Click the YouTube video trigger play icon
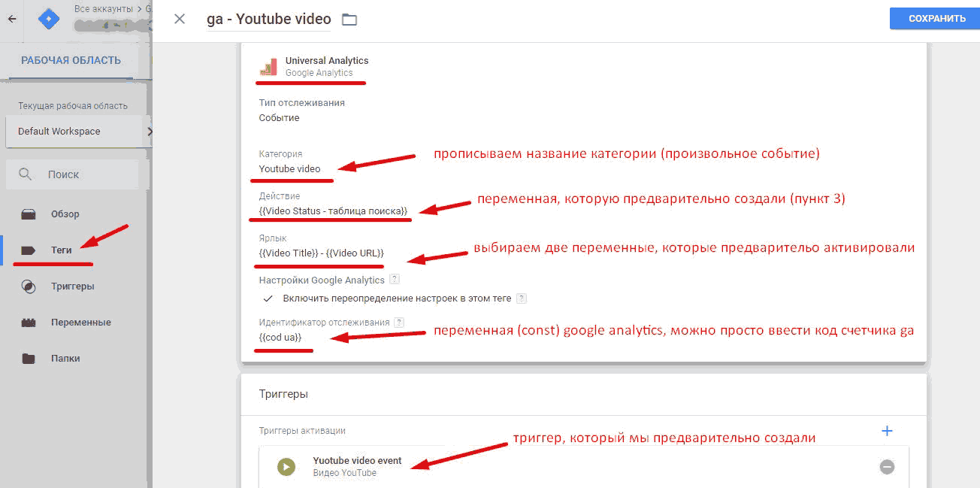This screenshot has height=488, width=980. click(x=286, y=467)
